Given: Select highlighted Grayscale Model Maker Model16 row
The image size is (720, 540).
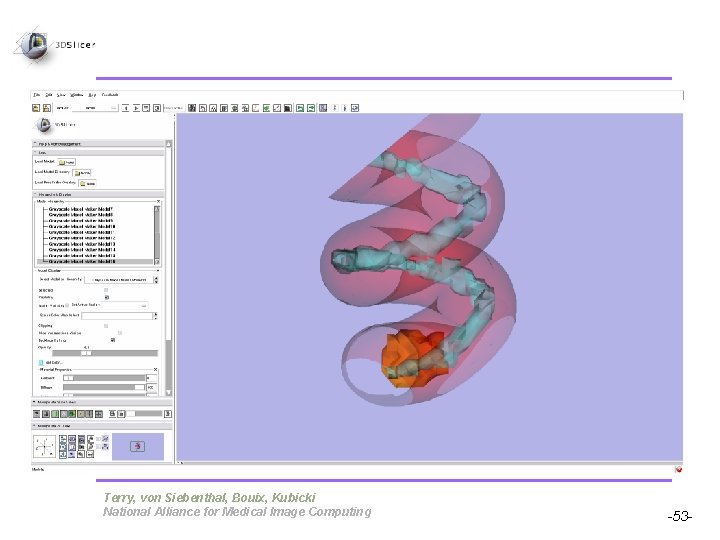Looking at the screenshot, I should [x=95, y=261].
